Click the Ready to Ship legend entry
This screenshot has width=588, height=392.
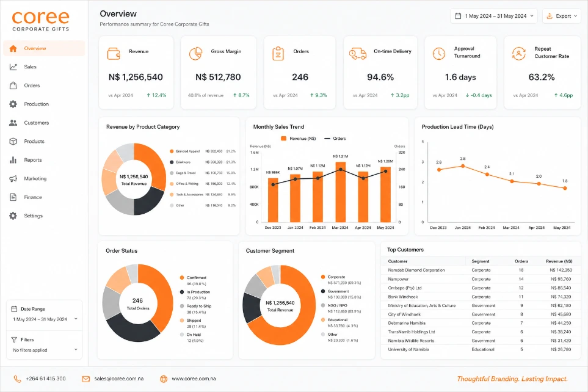[196, 309]
